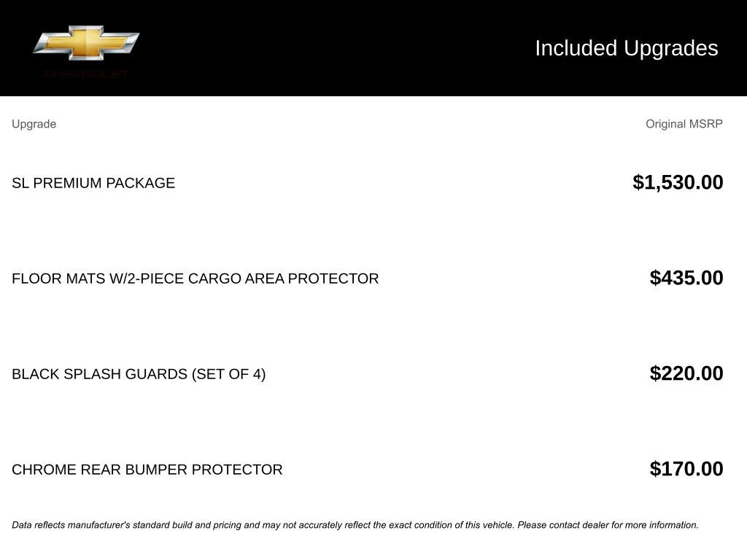The image size is (747, 560).
Task: Click the black header banner area
Action: (x=373, y=47)
